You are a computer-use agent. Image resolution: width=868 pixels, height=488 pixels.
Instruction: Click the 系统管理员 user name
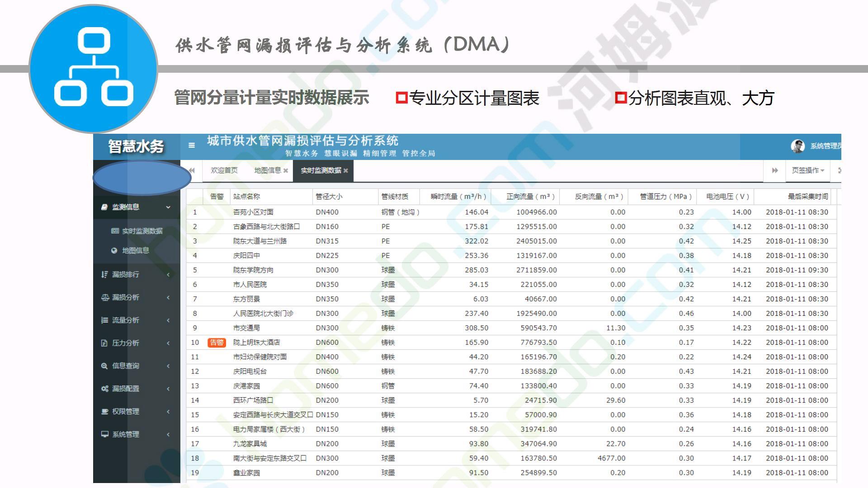pyautogui.click(x=826, y=146)
